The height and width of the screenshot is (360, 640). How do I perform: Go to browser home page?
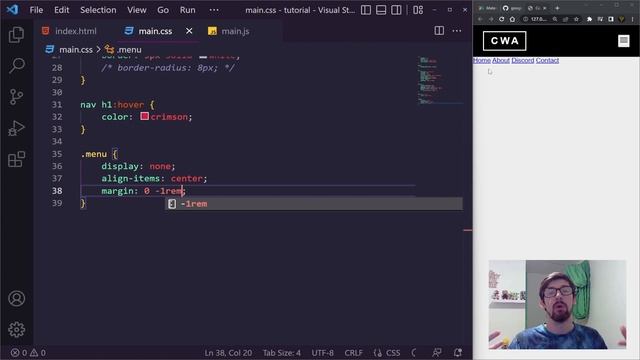point(512,19)
